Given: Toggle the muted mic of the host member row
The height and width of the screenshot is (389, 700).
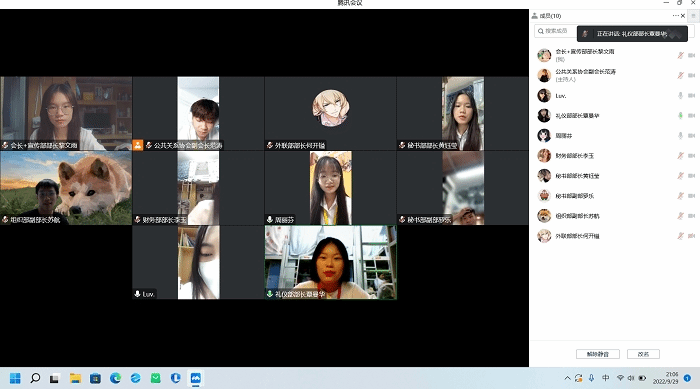Looking at the screenshot, I should tap(680, 75).
